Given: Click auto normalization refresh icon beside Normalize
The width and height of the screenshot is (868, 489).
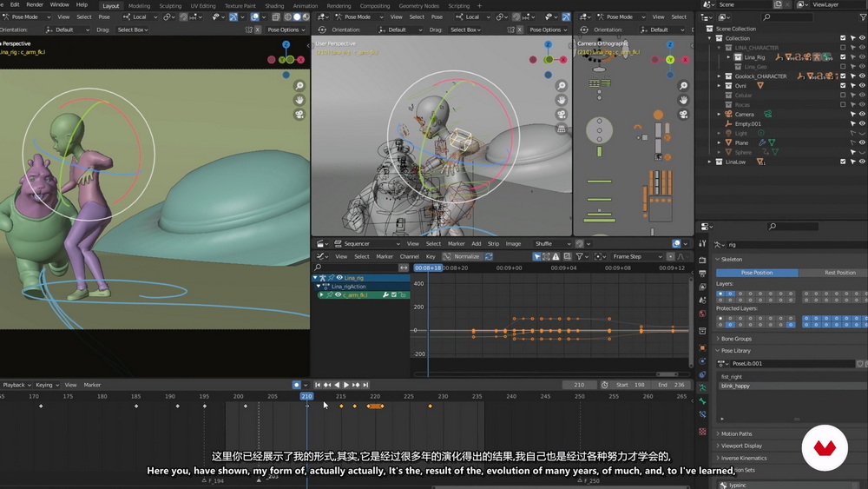Looking at the screenshot, I should (x=489, y=256).
